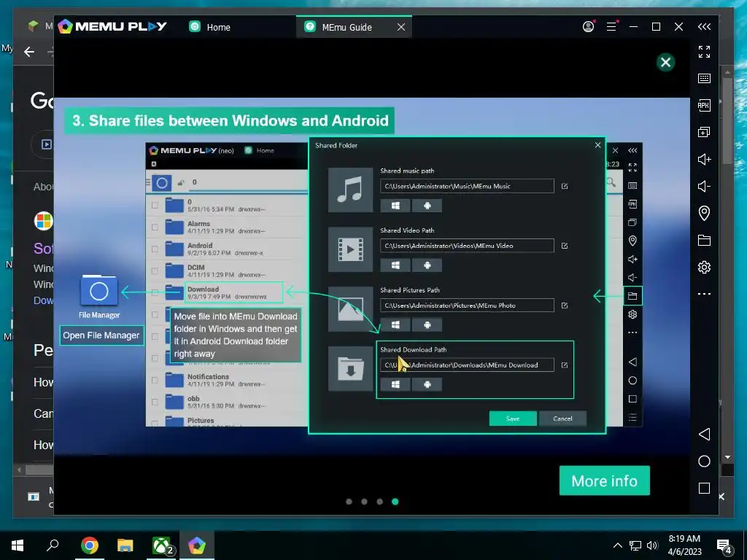The width and height of the screenshot is (747, 560).
Task: Click the APK install icon
Action: (x=704, y=105)
